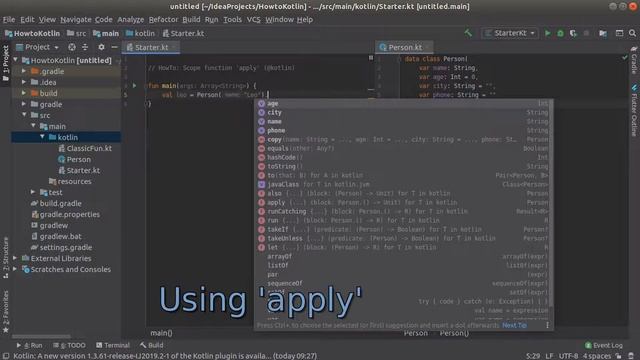Click the UTF-8 encoding in status bar
The width and height of the screenshot is (640, 360).
pos(568,356)
